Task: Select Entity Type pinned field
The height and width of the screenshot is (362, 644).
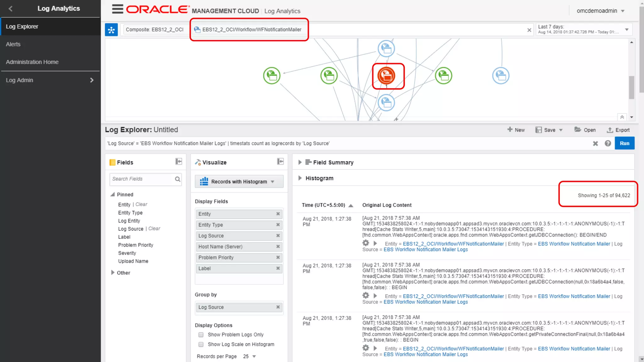Action: (130, 212)
